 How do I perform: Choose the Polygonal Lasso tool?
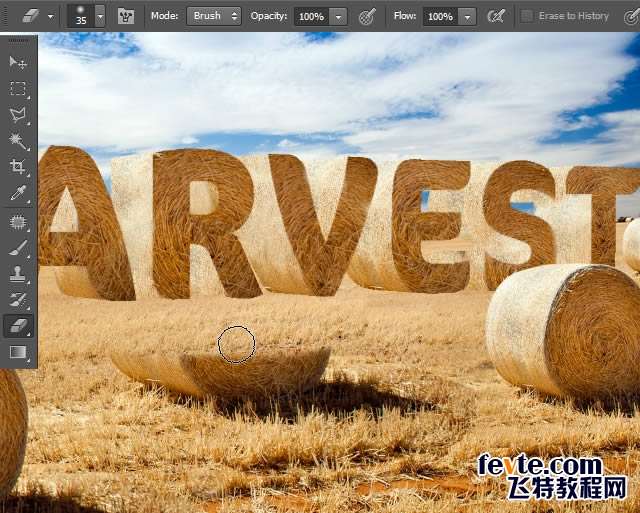[x=18, y=115]
